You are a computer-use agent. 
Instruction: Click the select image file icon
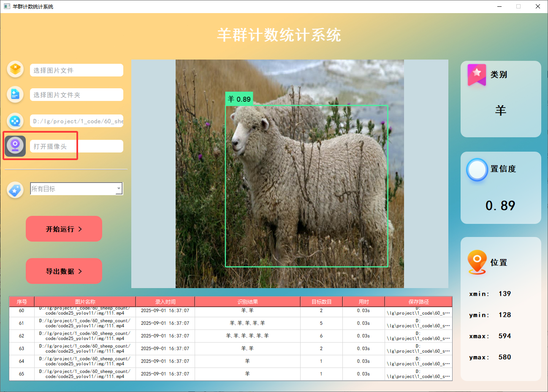pyautogui.click(x=15, y=69)
